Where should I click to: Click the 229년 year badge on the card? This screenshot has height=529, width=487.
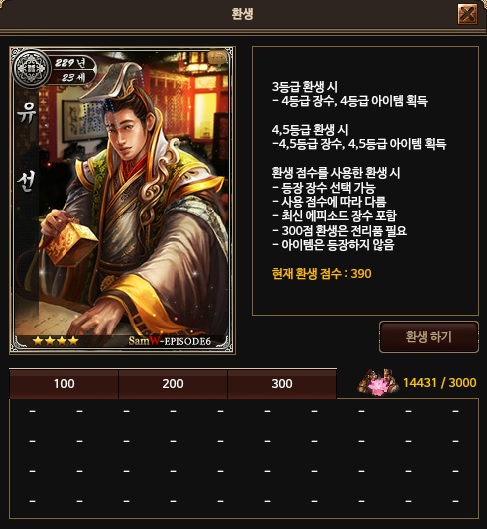(70, 63)
